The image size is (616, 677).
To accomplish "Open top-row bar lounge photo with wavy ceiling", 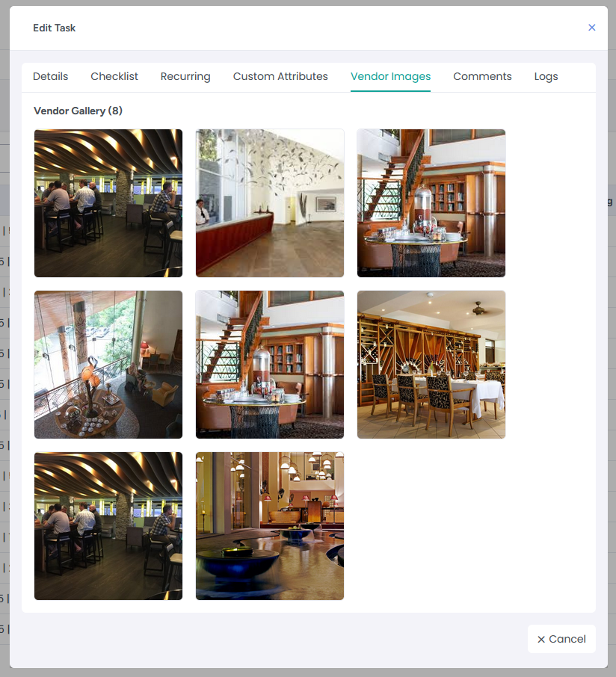I will (x=108, y=203).
